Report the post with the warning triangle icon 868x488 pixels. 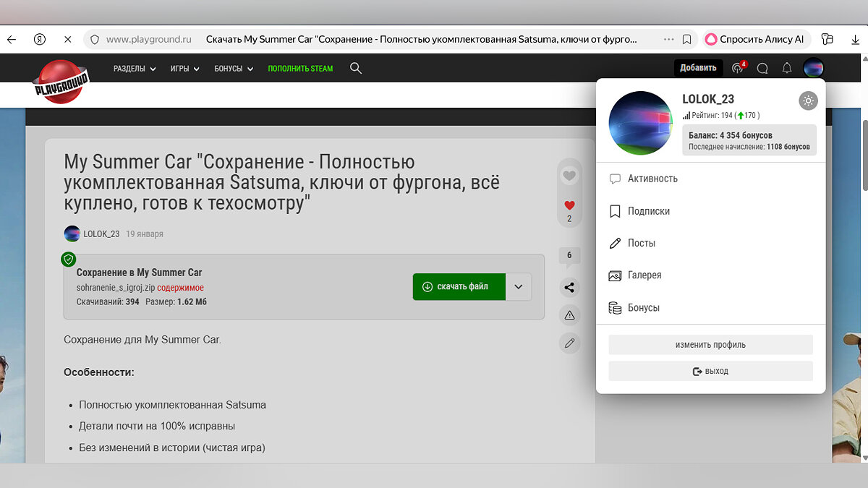click(569, 315)
